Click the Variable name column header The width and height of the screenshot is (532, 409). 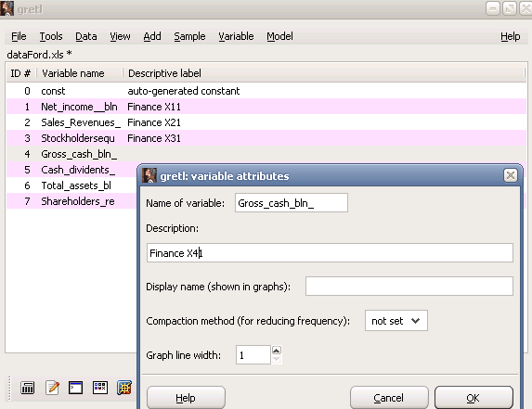tap(79, 73)
